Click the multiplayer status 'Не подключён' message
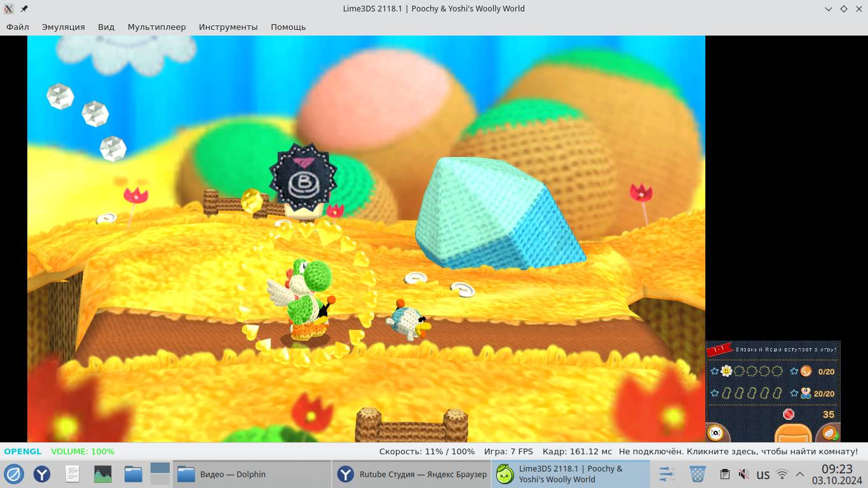868x488 pixels. coord(738,451)
